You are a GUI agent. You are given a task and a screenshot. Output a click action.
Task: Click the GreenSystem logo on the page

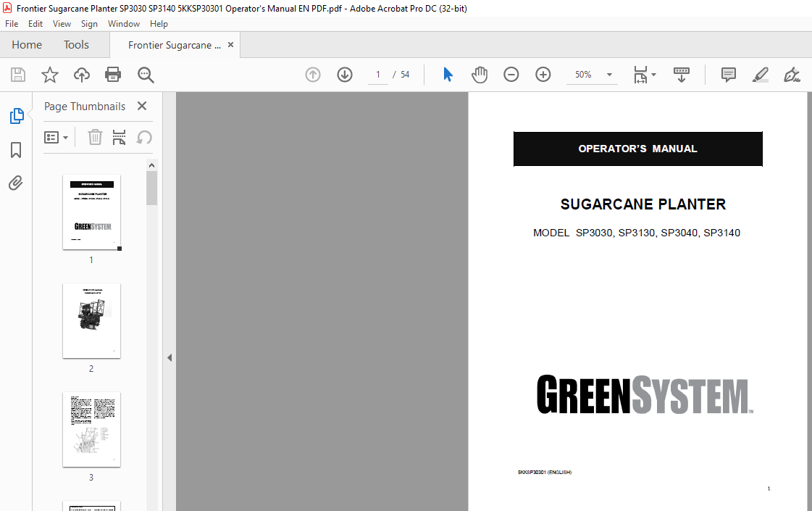(645, 395)
